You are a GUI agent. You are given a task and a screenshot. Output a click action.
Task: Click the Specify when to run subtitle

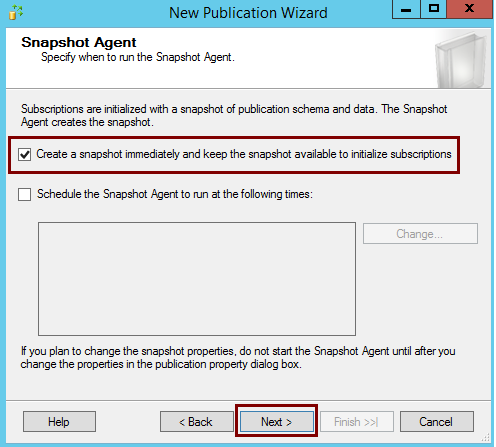(x=138, y=57)
